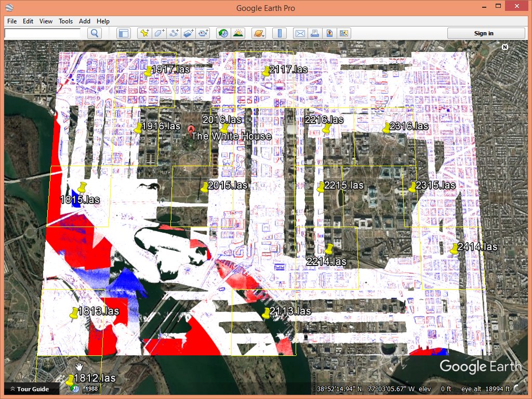Click in the search input field
Screen dimensions: 532x399
43,33
